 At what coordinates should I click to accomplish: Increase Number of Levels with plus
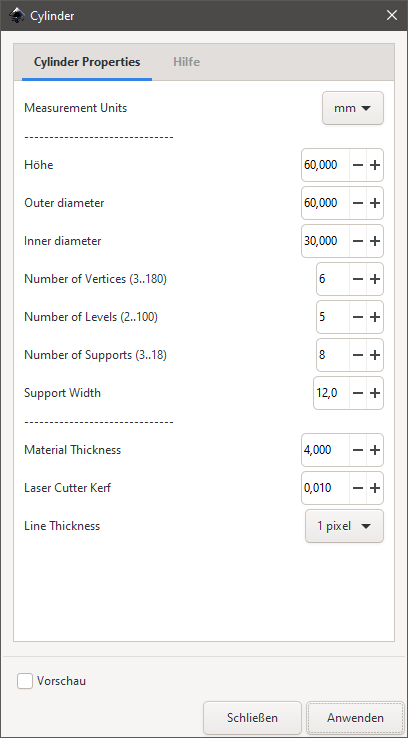point(375,317)
